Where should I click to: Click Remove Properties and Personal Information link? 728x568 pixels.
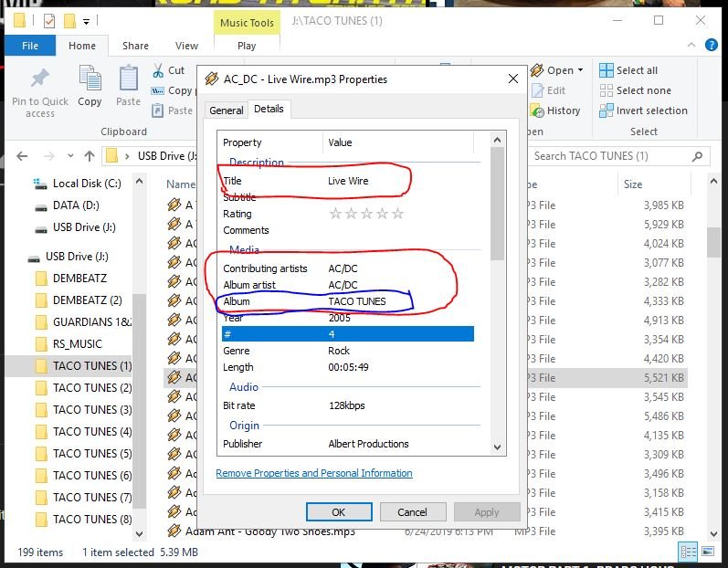(314, 473)
